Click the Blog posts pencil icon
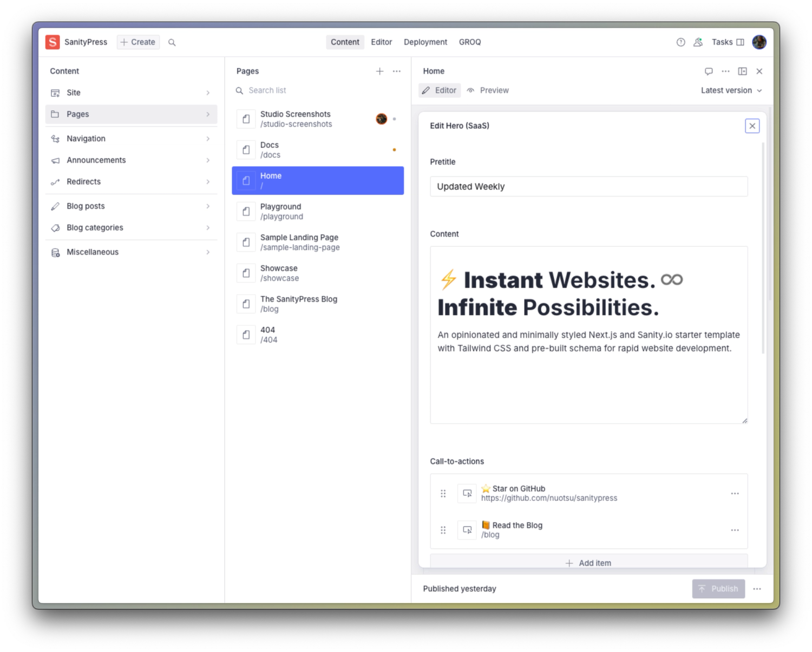Screen dimensions: 812x652 [x=55, y=206]
